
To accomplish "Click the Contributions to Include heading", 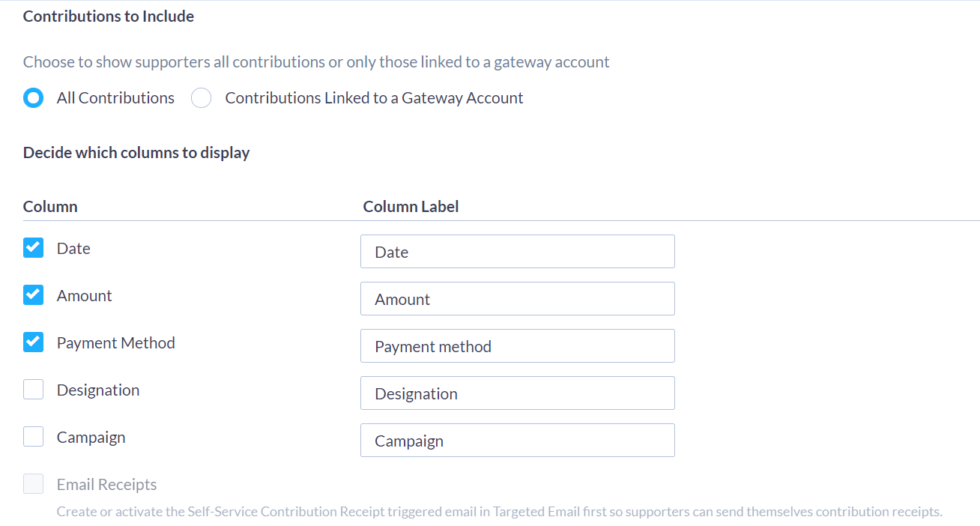I will (x=108, y=16).
